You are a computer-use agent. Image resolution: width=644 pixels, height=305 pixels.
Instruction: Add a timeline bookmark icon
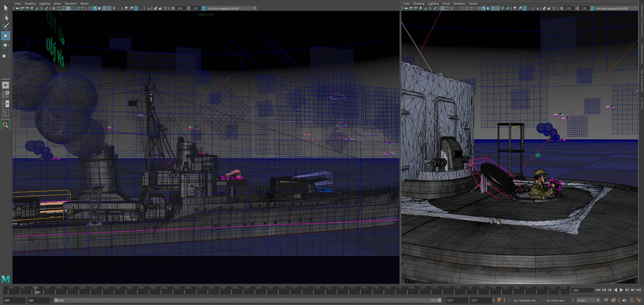click(x=499, y=300)
